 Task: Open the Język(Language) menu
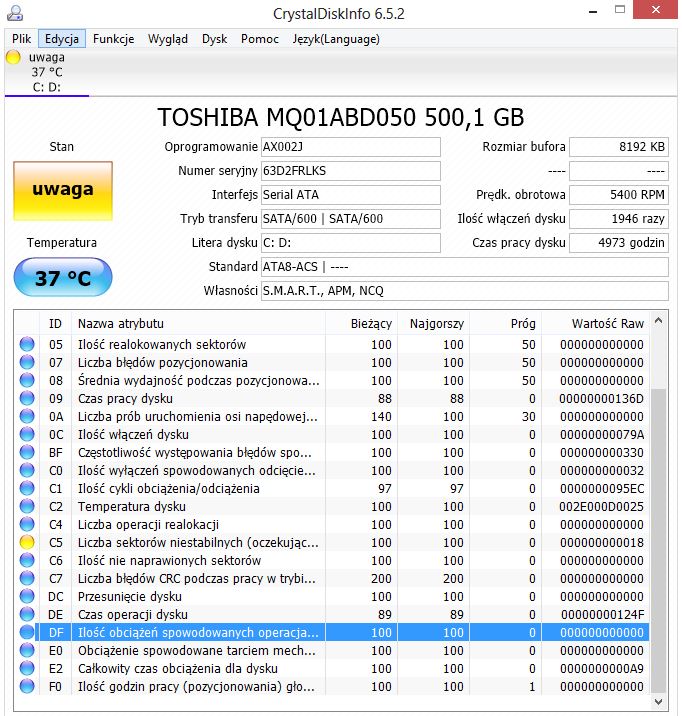[336, 39]
